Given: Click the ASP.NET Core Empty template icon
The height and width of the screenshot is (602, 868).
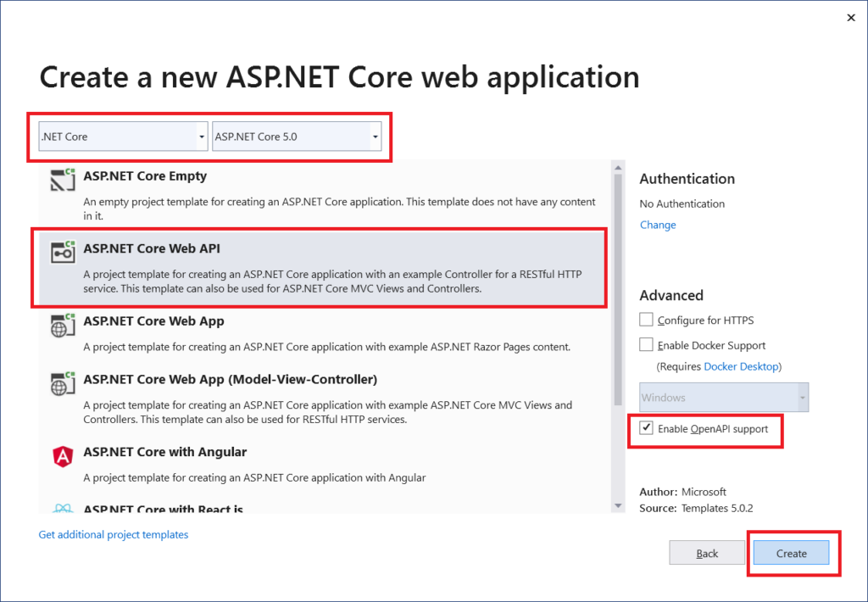Looking at the screenshot, I should point(63,180).
